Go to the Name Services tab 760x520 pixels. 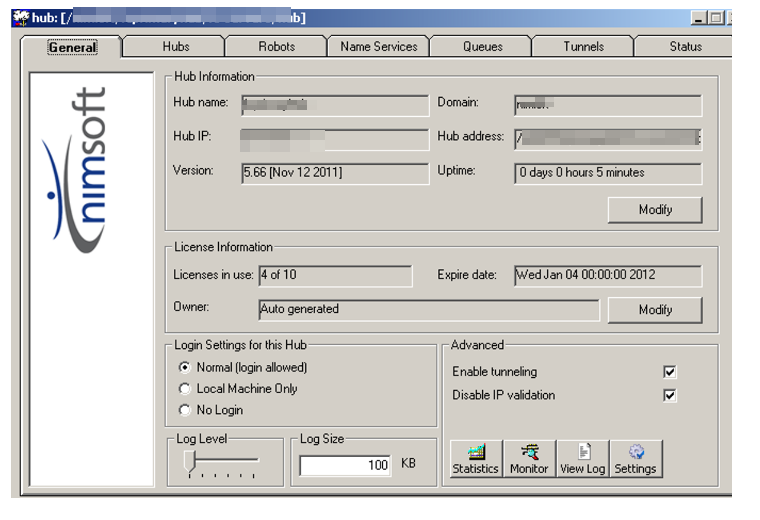point(378,47)
